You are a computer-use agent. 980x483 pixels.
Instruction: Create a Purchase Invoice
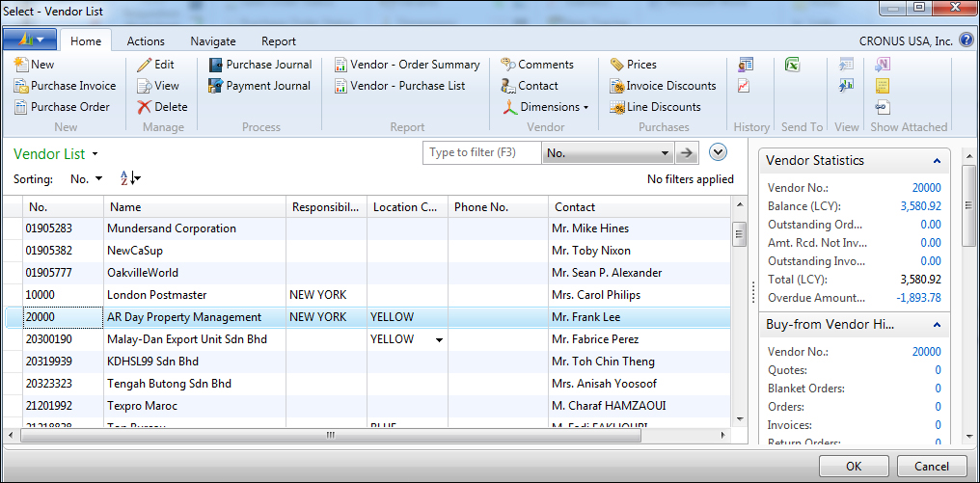coord(65,86)
